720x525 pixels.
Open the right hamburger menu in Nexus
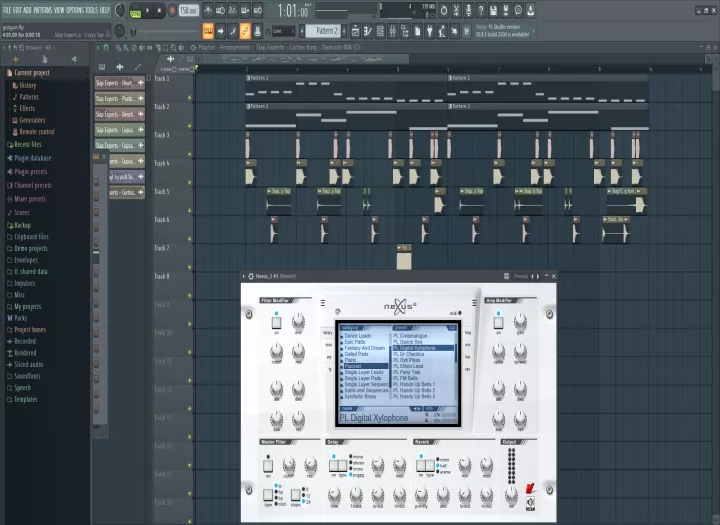click(x=474, y=303)
